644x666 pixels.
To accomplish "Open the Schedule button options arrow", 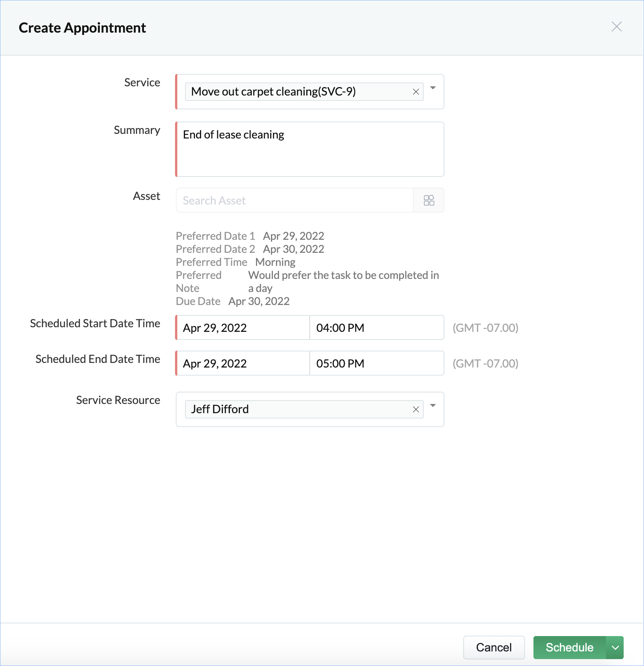I will point(615,648).
